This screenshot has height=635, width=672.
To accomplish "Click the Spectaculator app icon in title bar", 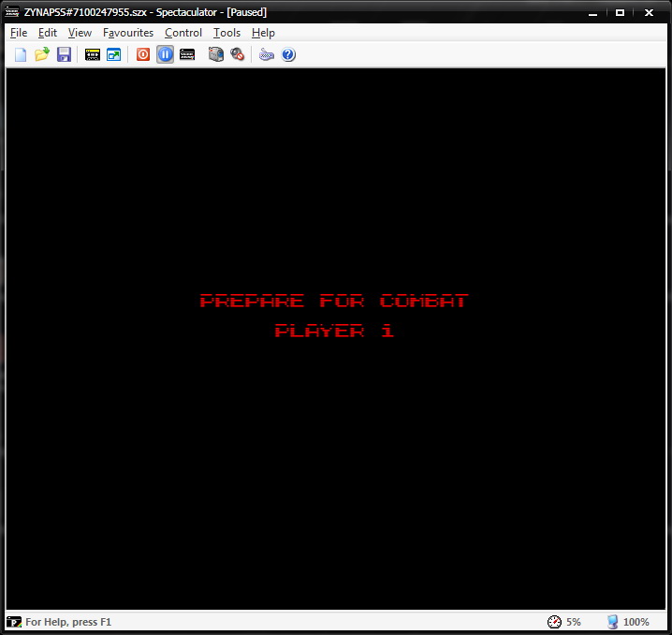I will pyautogui.click(x=11, y=12).
